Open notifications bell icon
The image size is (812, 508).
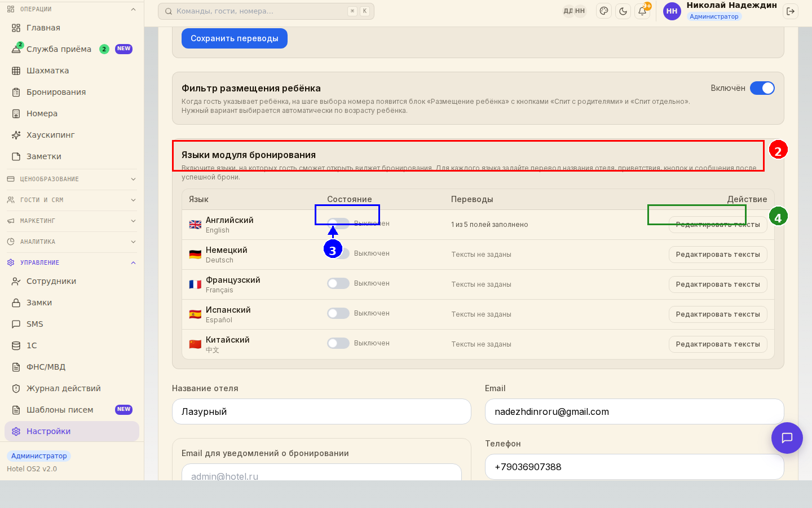pyautogui.click(x=642, y=11)
